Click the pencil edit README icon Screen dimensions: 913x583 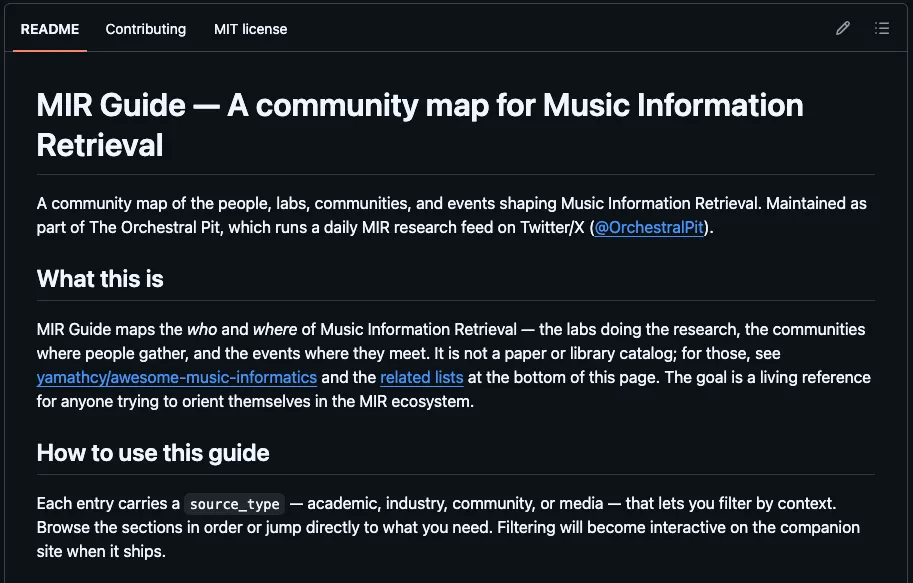[843, 28]
